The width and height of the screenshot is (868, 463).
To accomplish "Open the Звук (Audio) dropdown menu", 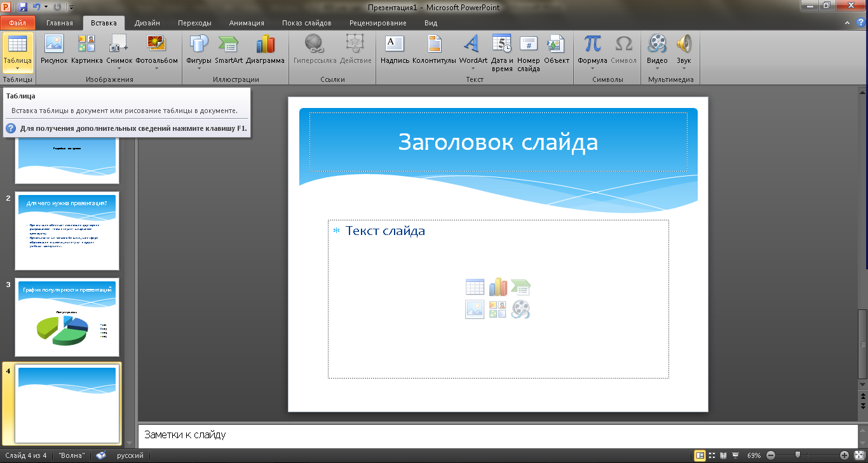I will [x=684, y=69].
